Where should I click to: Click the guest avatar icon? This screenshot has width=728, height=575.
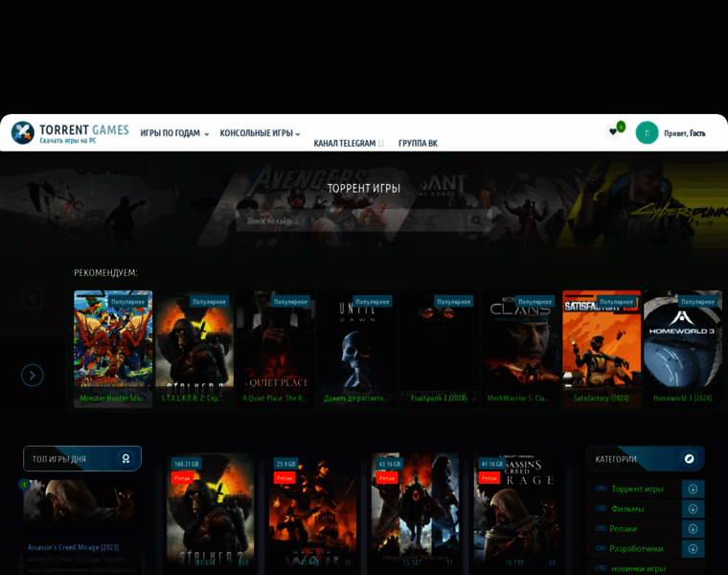[647, 133]
